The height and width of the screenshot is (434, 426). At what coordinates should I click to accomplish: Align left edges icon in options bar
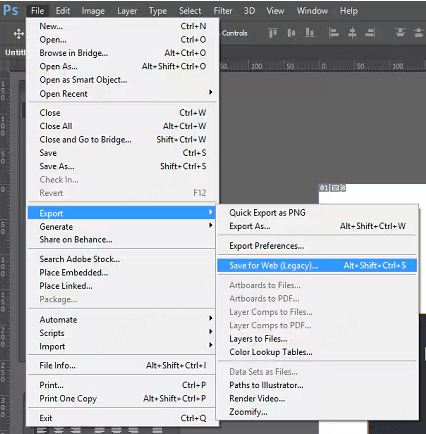point(334,33)
